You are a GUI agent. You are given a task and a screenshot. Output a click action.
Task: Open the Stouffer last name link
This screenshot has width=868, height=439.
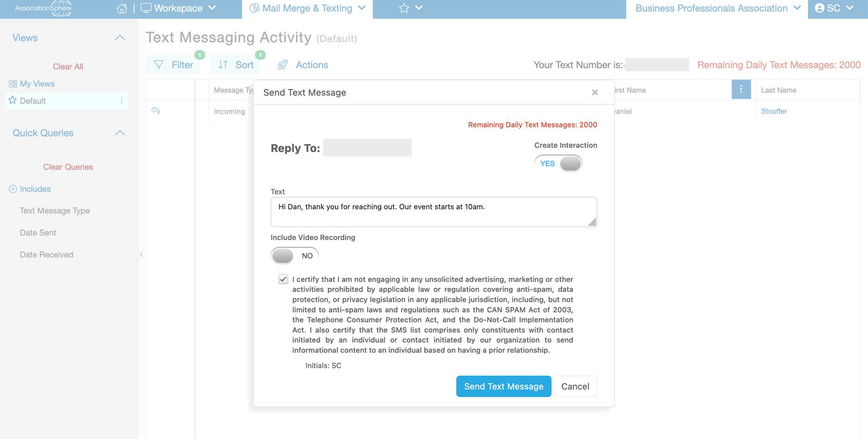[774, 111]
